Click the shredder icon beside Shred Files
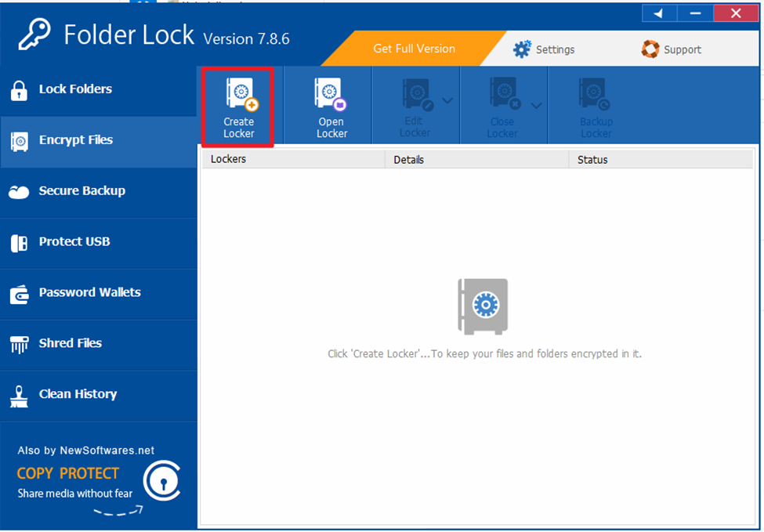This screenshot has height=532, width=764. tap(19, 345)
